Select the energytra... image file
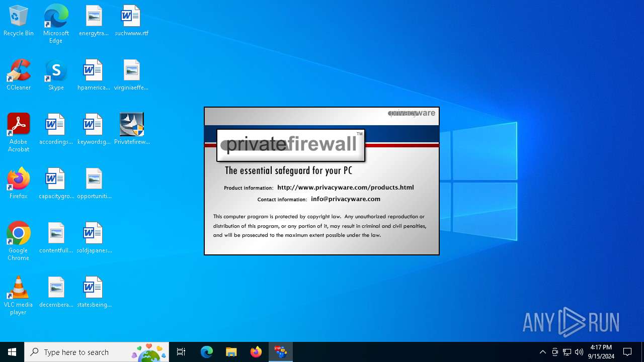The height and width of the screenshot is (362, 644). (94, 21)
